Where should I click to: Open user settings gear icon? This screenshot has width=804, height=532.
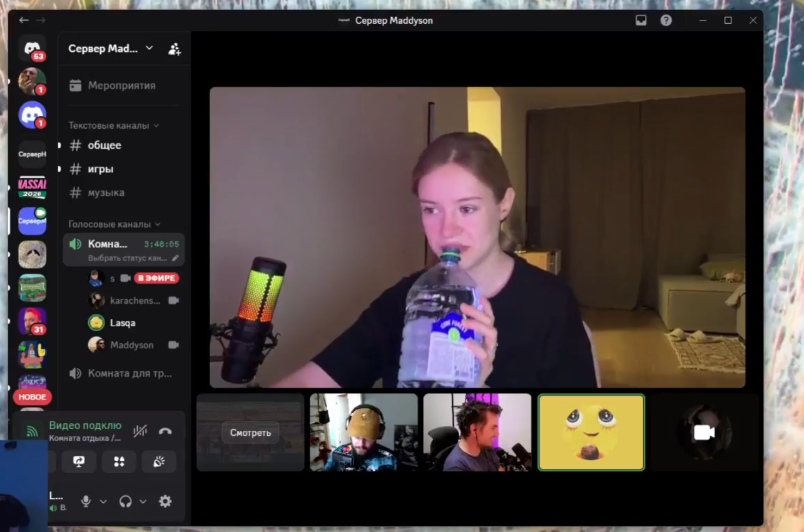pyautogui.click(x=165, y=501)
